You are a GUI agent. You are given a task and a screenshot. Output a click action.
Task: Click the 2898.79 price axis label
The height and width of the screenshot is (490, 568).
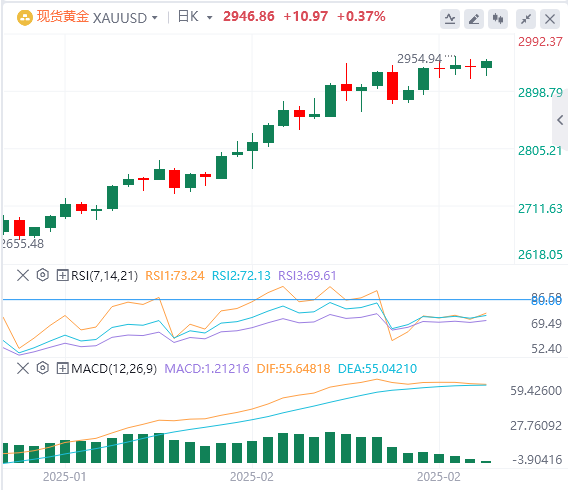click(x=540, y=93)
